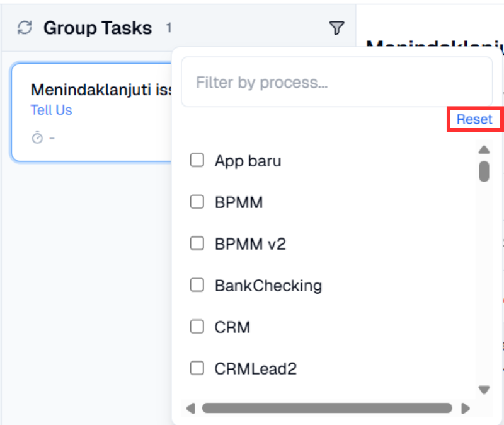Check the App baru process filter

coord(197,160)
